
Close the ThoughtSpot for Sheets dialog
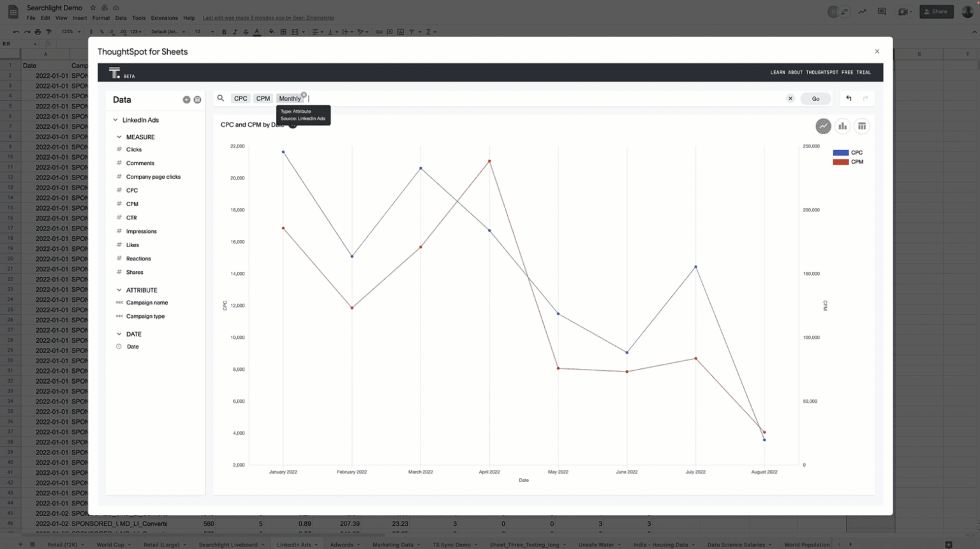pos(877,52)
